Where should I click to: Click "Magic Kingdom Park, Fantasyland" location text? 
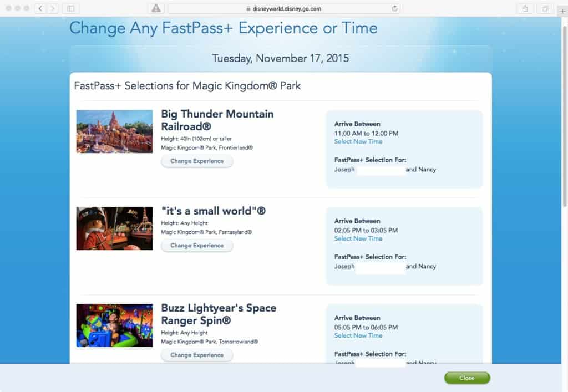[x=206, y=232]
